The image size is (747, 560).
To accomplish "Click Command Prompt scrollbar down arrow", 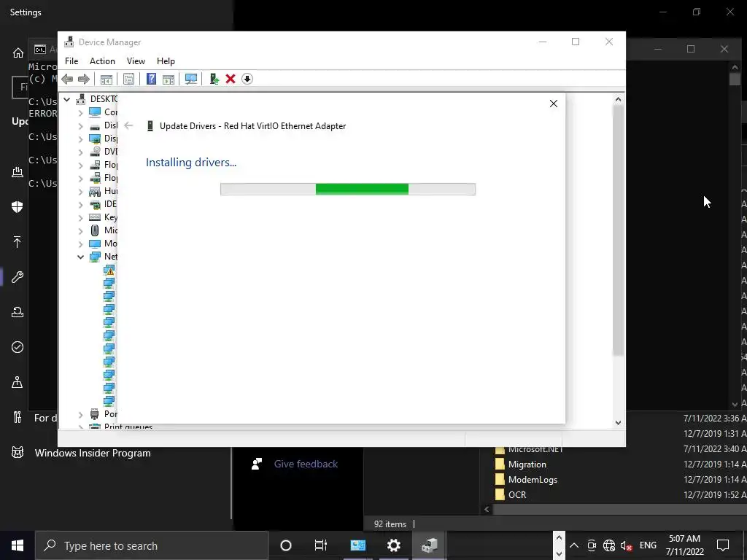I will point(735,404).
